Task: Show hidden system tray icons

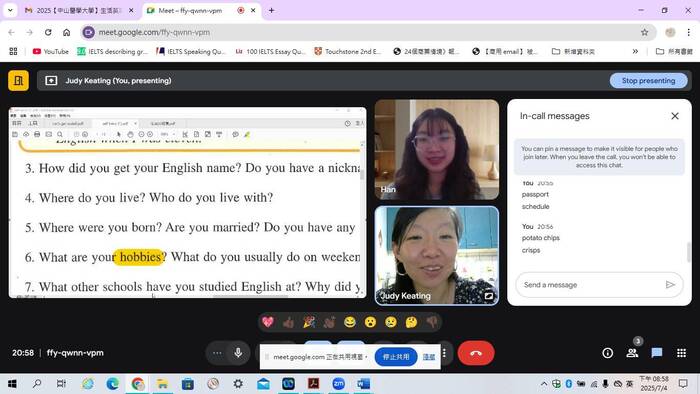Action: (544, 384)
